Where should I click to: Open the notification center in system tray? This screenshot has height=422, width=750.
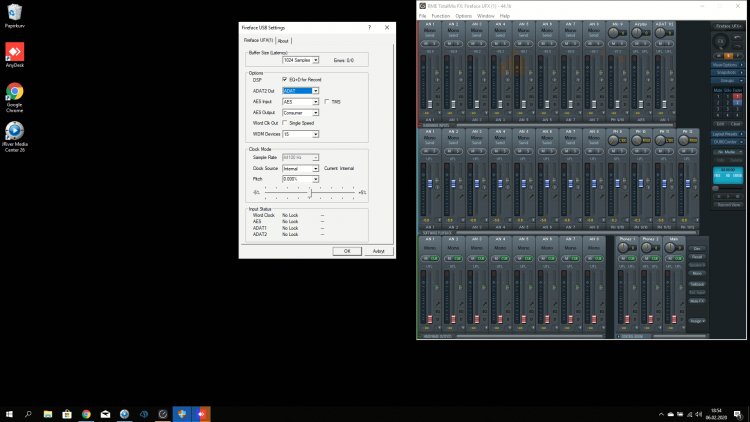[738, 414]
